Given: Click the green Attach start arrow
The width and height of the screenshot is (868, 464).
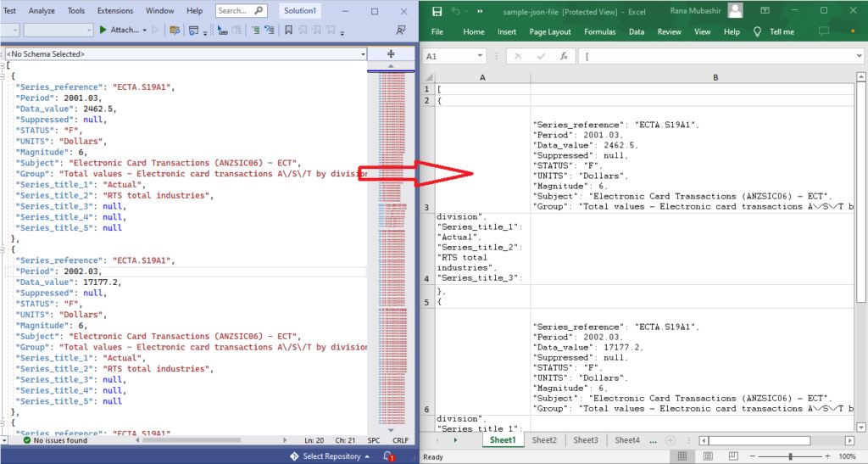Looking at the screenshot, I should click(x=103, y=31).
